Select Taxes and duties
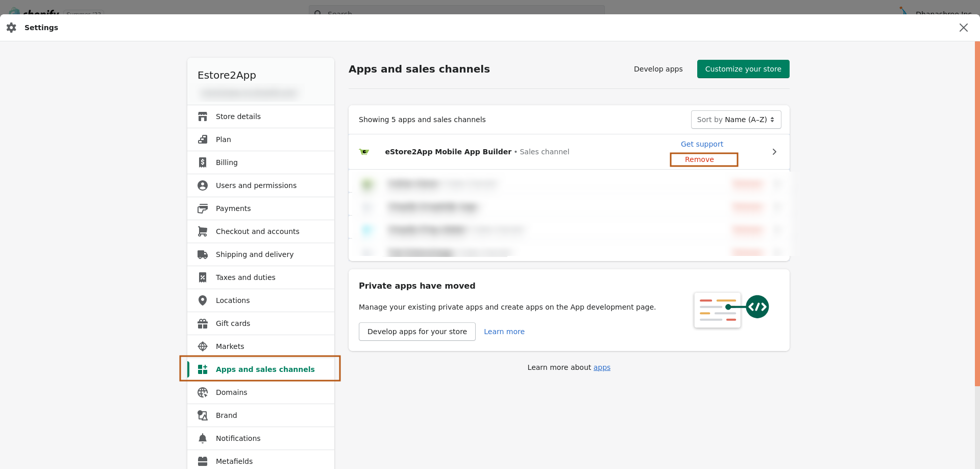Viewport: 980px width, 469px height. point(261,277)
